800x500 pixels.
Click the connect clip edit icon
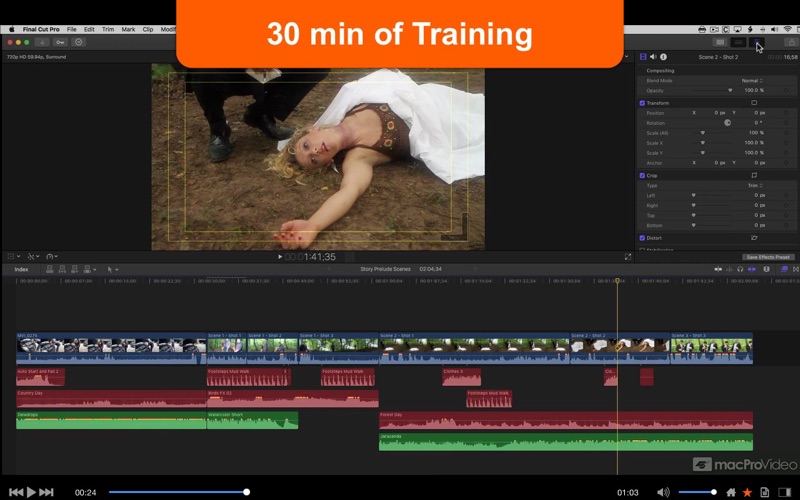(x=49, y=269)
